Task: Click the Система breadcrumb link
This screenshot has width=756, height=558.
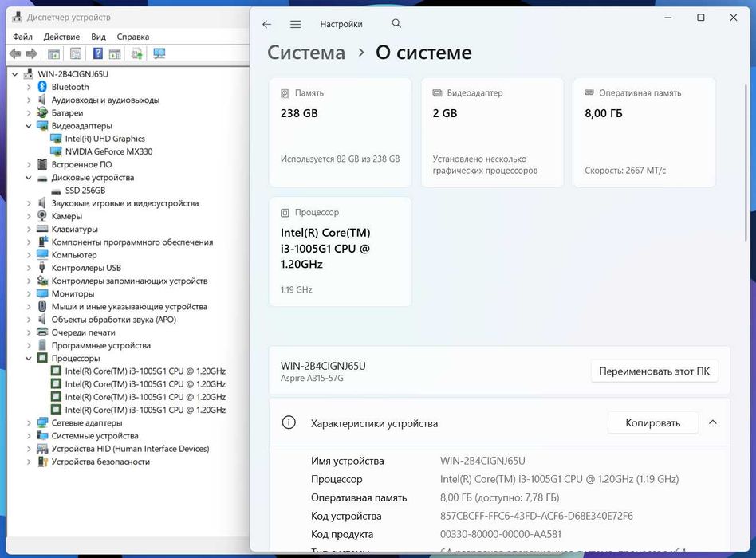Action: tap(306, 53)
